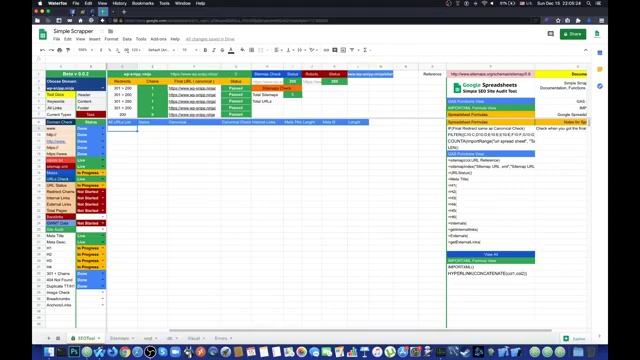Viewport: 640px width, 360px height.
Task: Open the Zoom level dropdown
Action: (85, 50)
